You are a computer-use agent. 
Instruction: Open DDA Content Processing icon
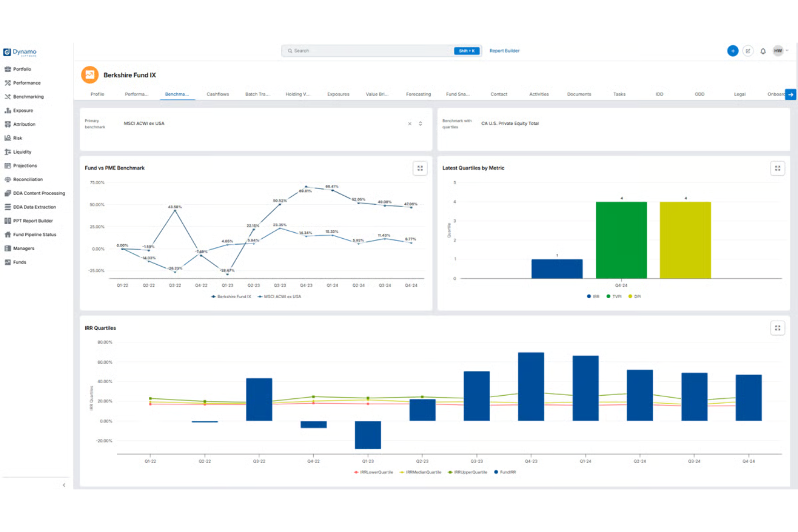point(8,193)
